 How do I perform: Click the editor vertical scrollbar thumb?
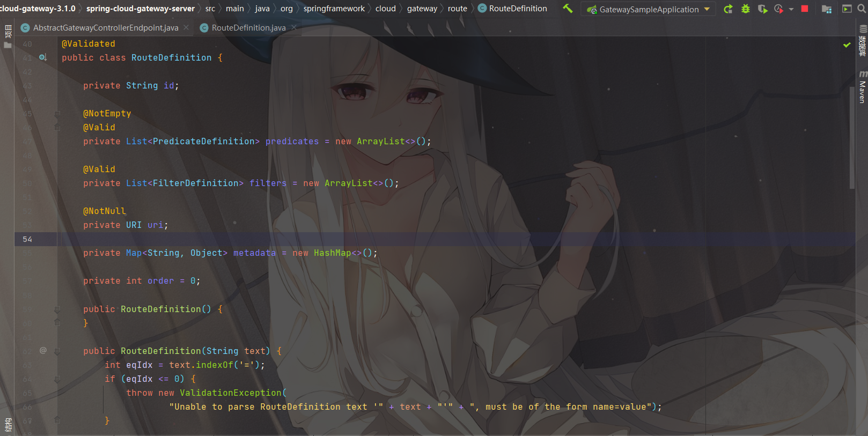point(852,138)
